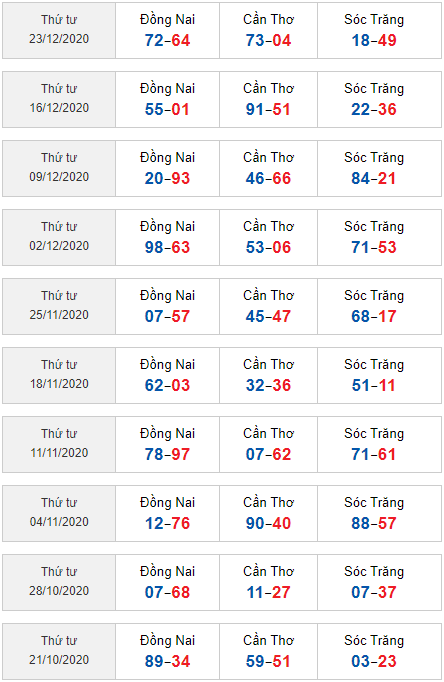
Task: Click the 16/12/2020 date cell
Action: tap(59, 100)
